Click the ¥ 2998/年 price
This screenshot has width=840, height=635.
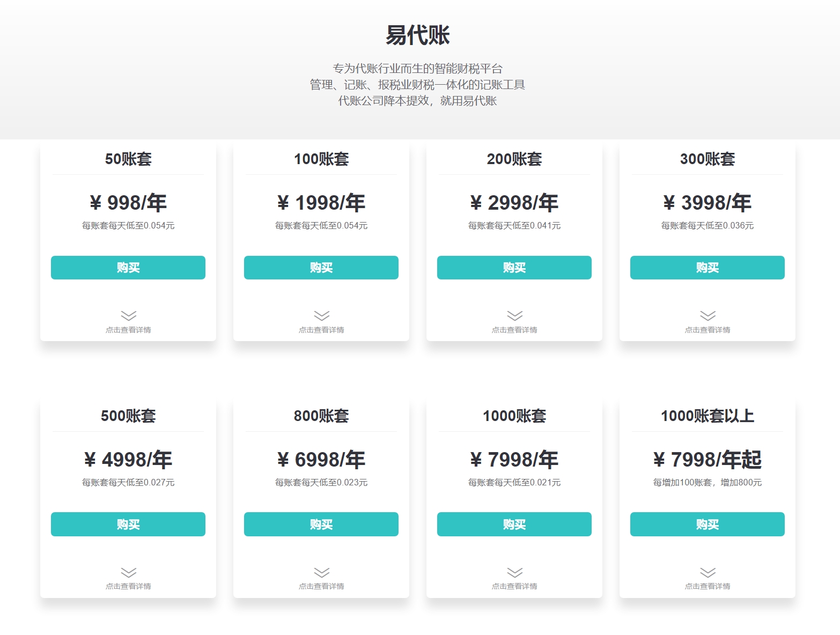click(x=514, y=203)
